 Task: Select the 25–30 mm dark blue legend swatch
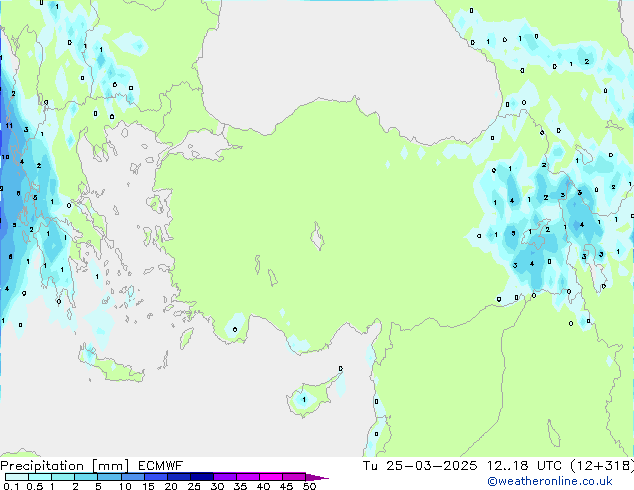coord(202,477)
